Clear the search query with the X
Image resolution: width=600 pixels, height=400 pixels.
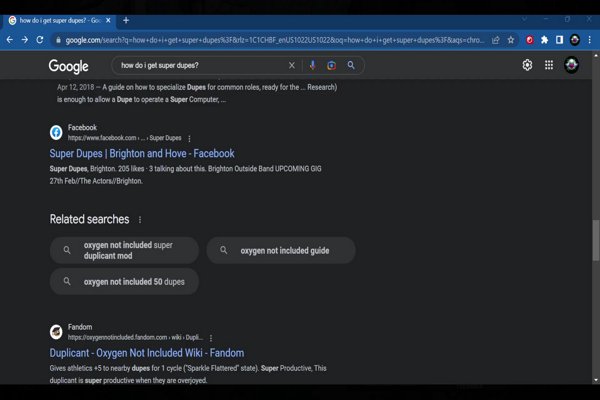tap(292, 65)
